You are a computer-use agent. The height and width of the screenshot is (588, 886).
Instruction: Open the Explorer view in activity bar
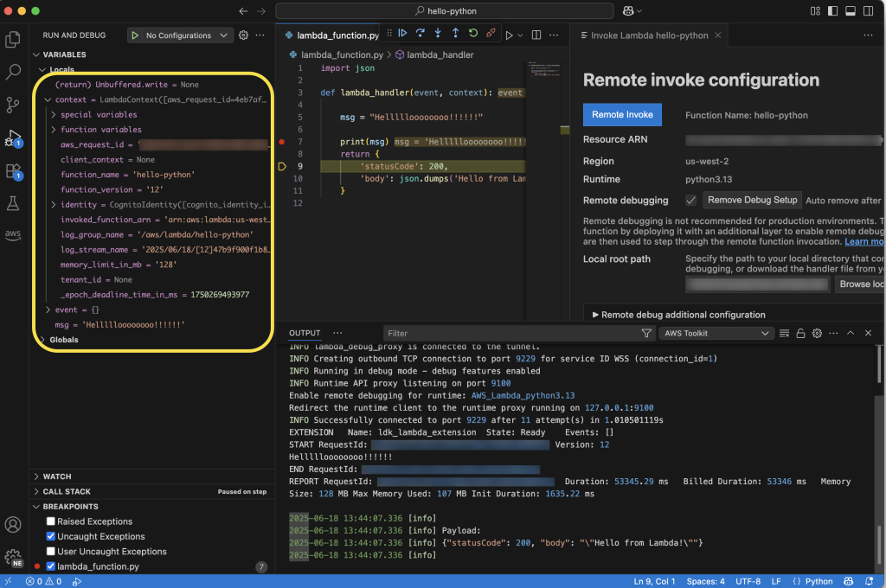tap(13, 39)
